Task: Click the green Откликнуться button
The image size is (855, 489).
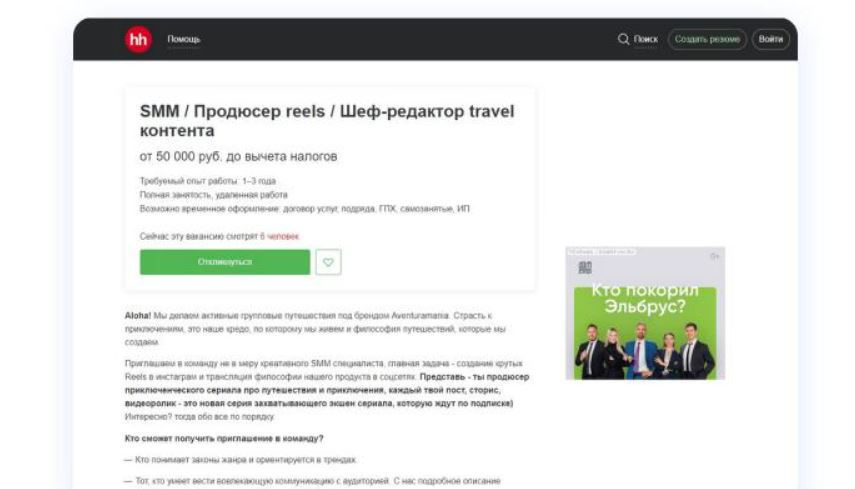Action: (225, 262)
